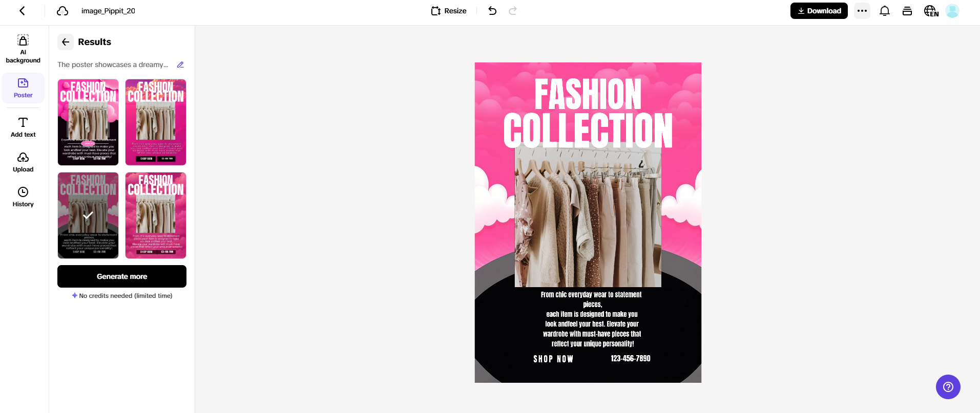This screenshot has width=980, height=413.
Task: Click the Generate more button
Action: click(122, 276)
